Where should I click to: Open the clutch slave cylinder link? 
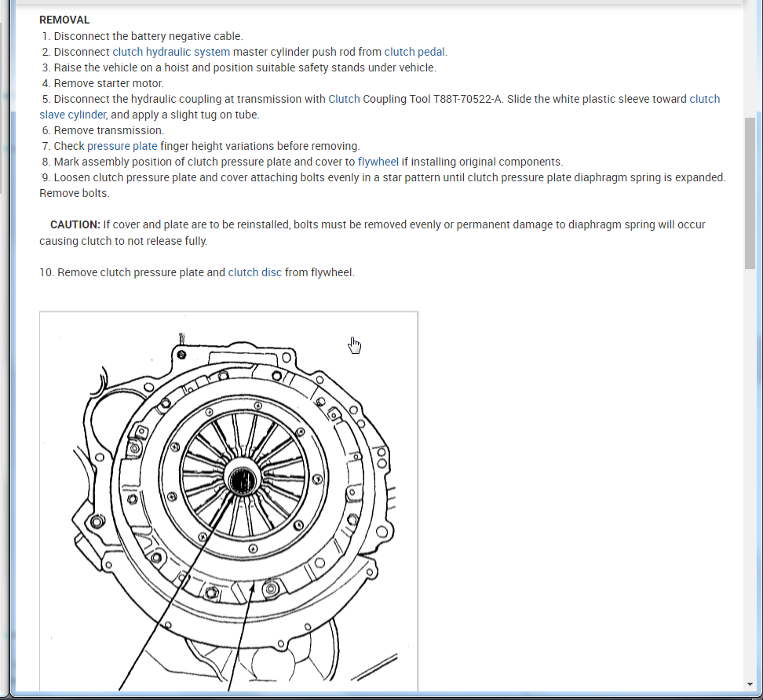tap(380, 107)
